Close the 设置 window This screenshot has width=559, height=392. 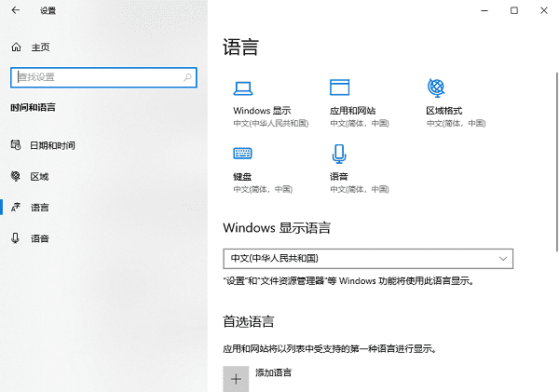pos(544,10)
